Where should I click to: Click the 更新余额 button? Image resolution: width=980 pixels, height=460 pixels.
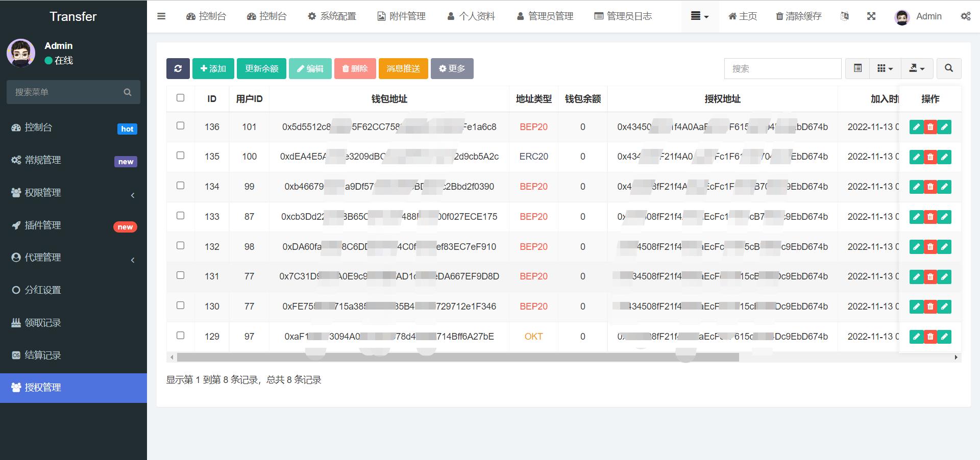(x=261, y=68)
